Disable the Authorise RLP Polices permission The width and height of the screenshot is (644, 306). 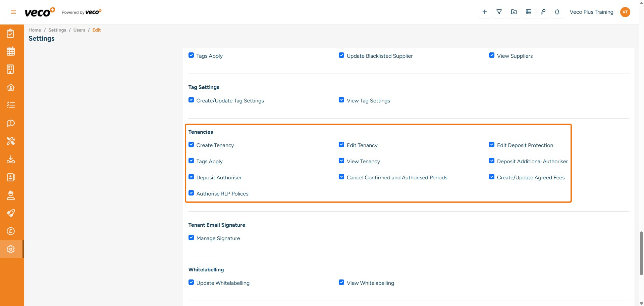point(191,193)
